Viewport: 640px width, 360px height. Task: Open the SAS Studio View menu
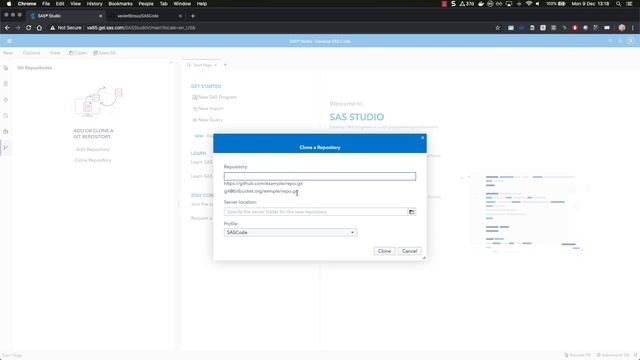(55, 53)
